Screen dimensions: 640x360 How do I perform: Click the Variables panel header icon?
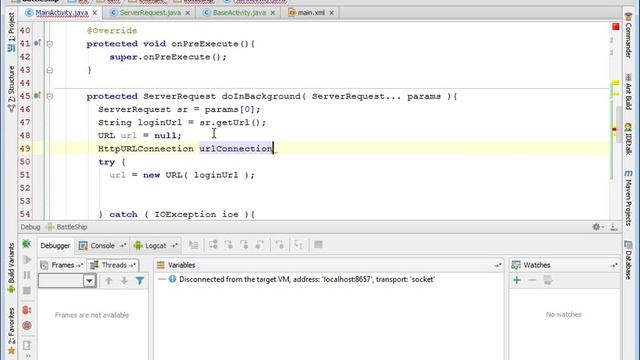(161, 265)
